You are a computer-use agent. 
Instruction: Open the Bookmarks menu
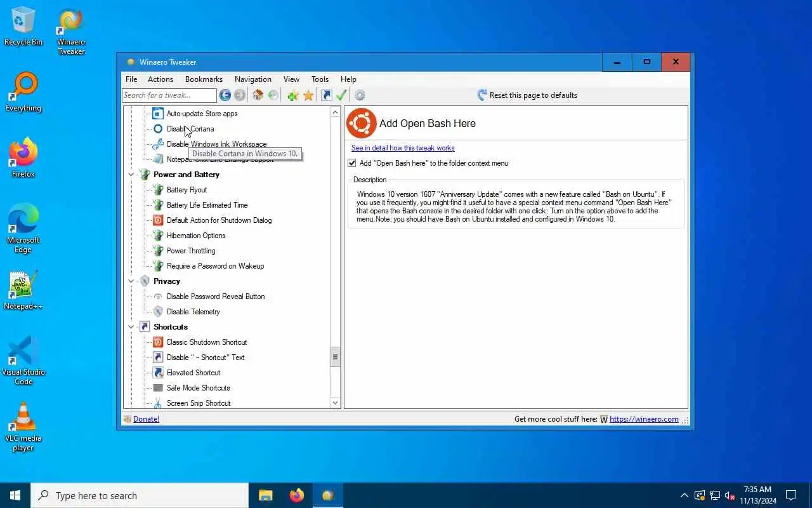[204, 79]
